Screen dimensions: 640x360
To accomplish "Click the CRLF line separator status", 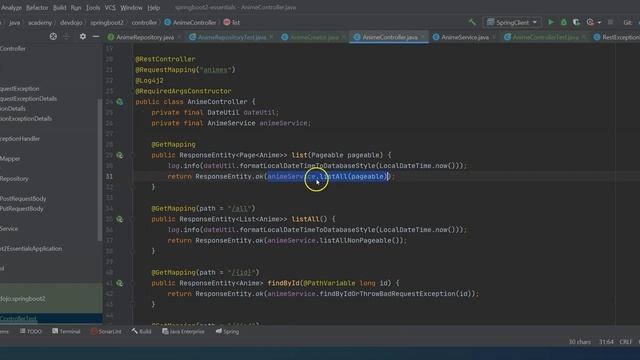I will click(626, 342).
